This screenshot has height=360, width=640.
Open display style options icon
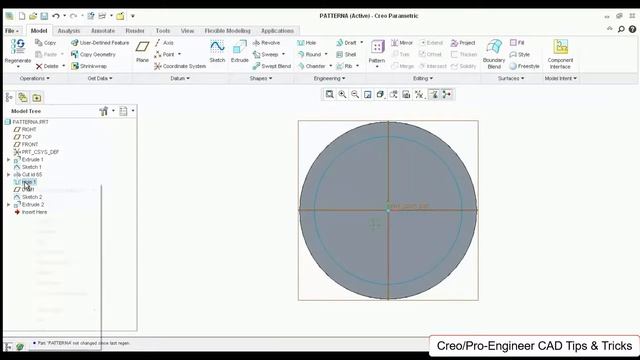380,95
